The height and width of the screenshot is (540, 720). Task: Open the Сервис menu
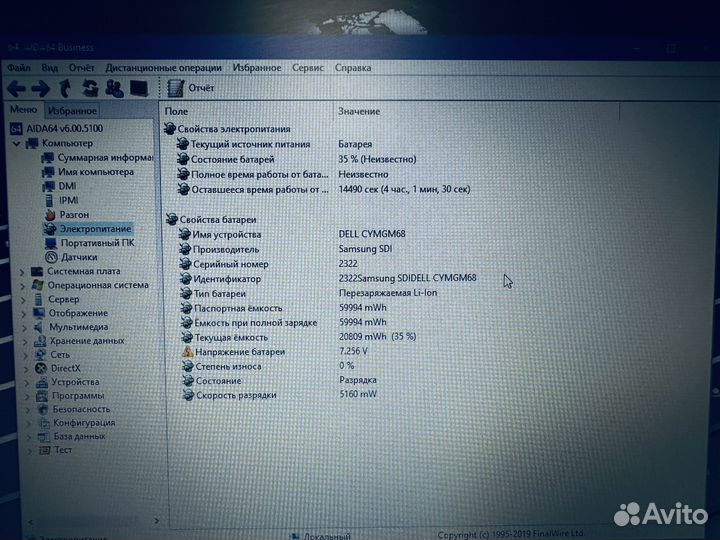[308, 68]
